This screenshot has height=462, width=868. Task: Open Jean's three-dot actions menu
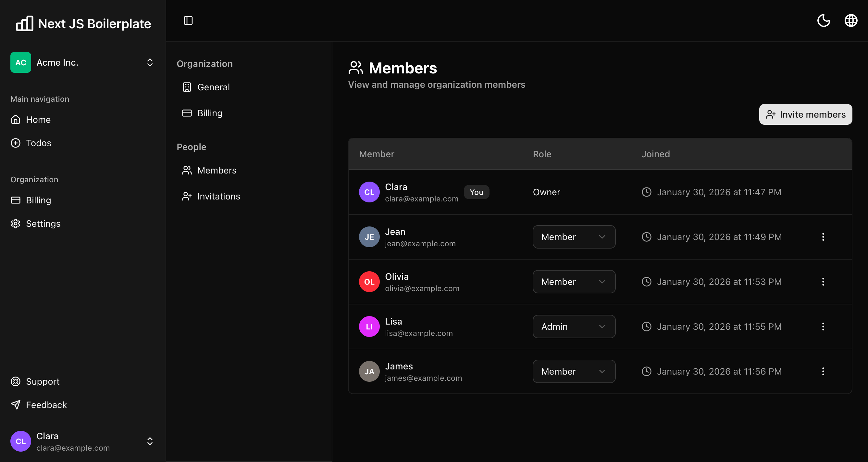point(823,237)
